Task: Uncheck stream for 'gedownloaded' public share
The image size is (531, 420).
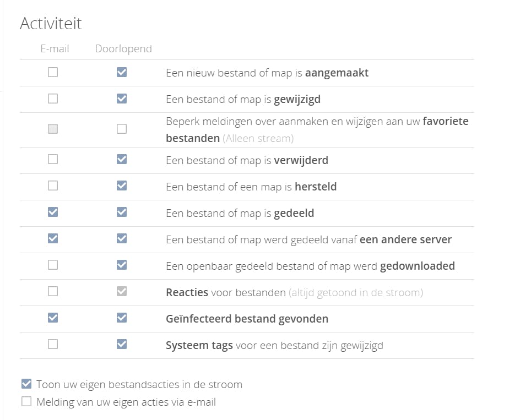Action: pyautogui.click(x=122, y=265)
